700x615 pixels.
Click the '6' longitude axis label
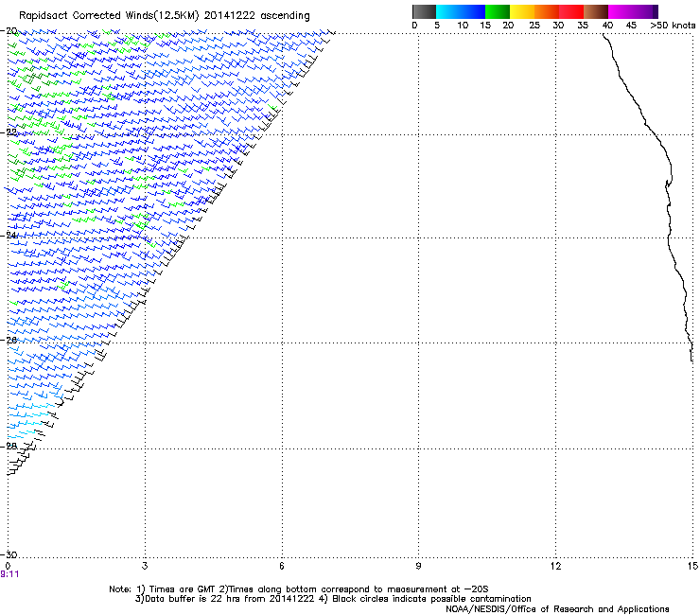click(x=282, y=566)
